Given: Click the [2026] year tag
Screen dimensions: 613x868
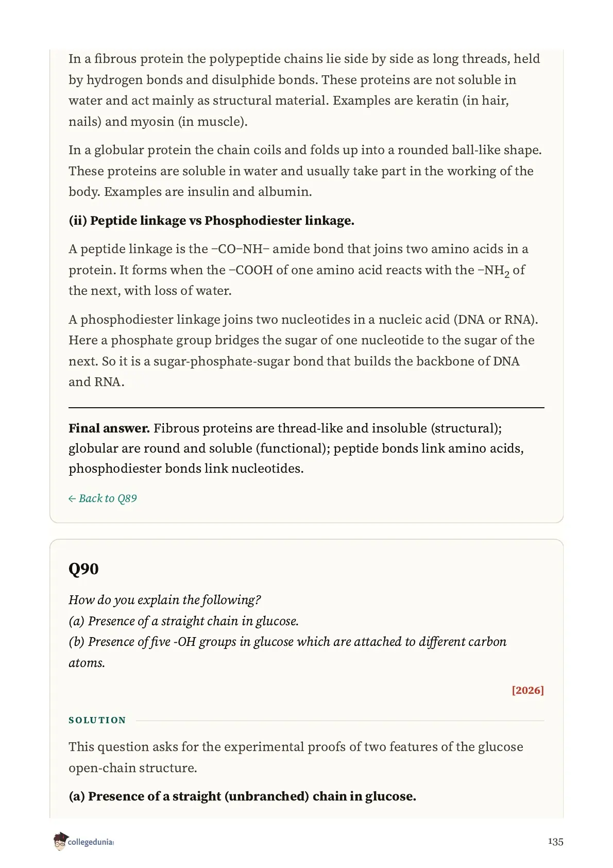Looking at the screenshot, I should tap(527, 690).
